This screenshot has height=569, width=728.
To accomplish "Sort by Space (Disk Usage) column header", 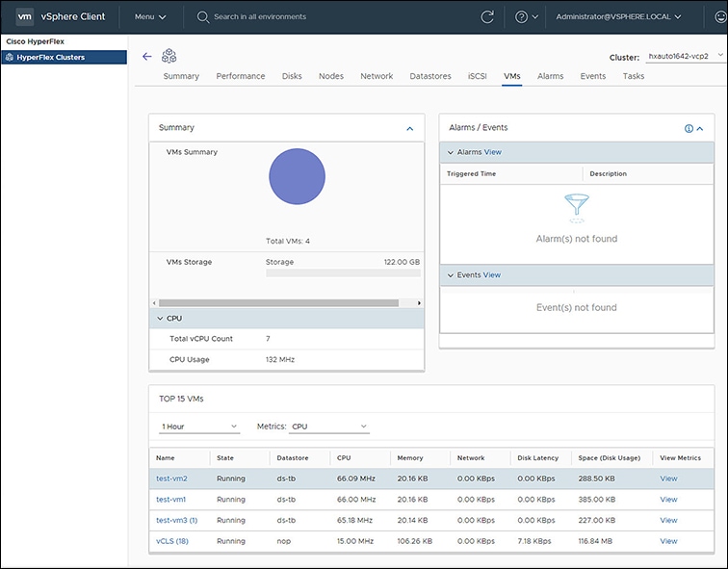I will point(610,458).
